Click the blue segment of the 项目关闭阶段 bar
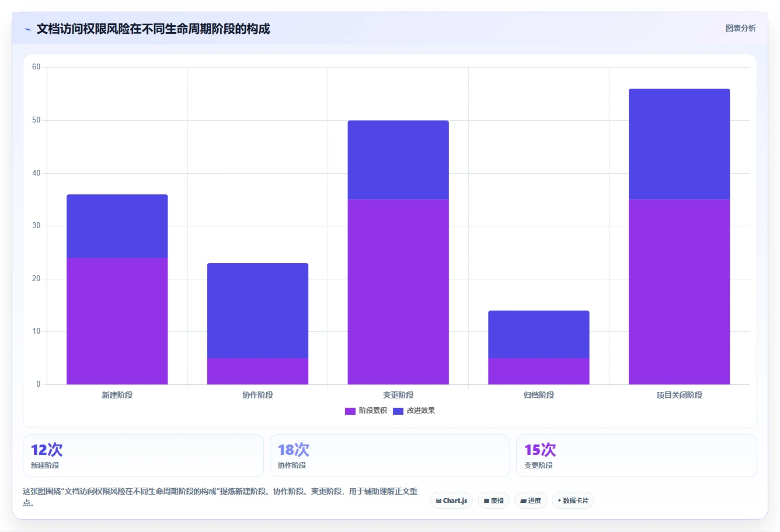 pyautogui.click(x=679, y=144)
